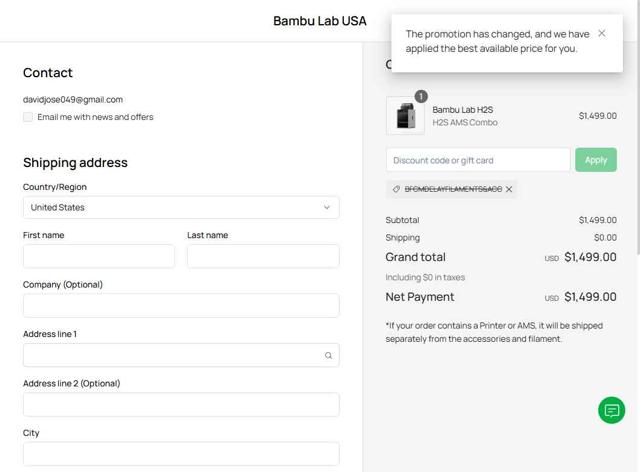This screenshot has width=640, height=472.
Task: Click the Company (Optional) input
Action: 181,305
